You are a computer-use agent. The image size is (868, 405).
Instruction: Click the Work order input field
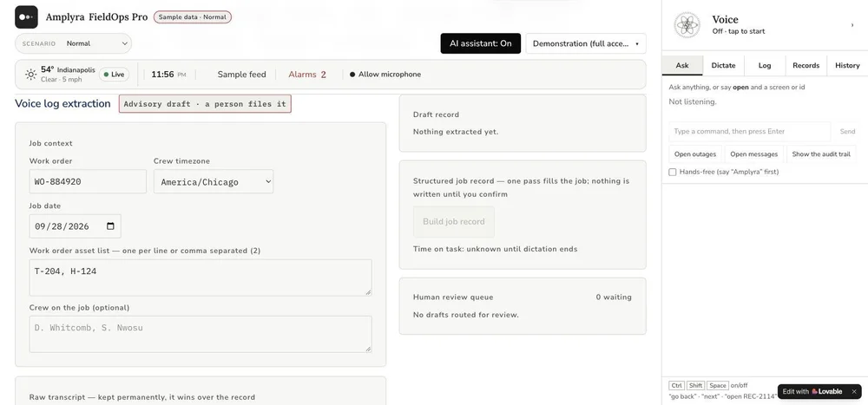click(x=88, y=181)
